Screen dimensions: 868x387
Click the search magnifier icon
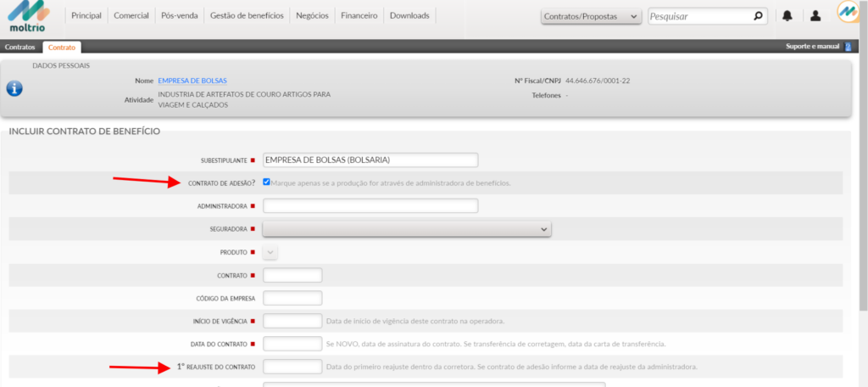click(x=758, y=16)
